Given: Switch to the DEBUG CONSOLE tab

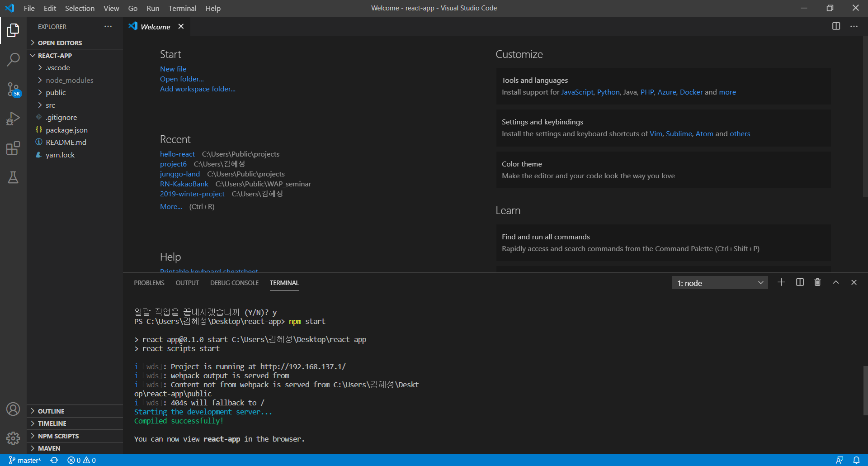Looking at the screenshot, I should (x=234, y=283).
